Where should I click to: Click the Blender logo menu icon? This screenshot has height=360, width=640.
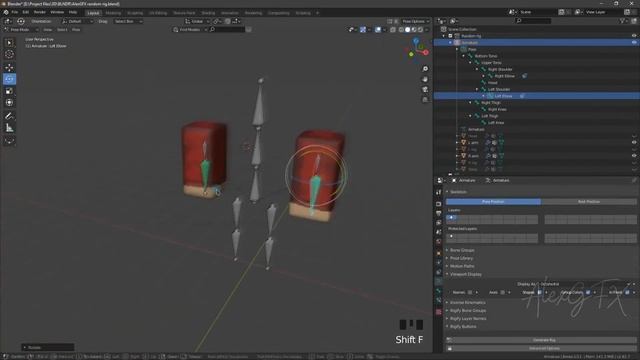pos(6,12)
